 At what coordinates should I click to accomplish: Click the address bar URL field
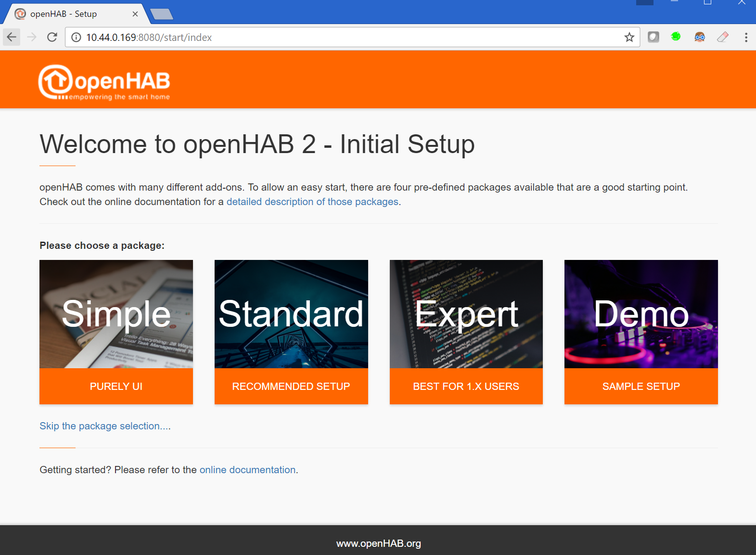pyautogui.click(x=352, y=38)
